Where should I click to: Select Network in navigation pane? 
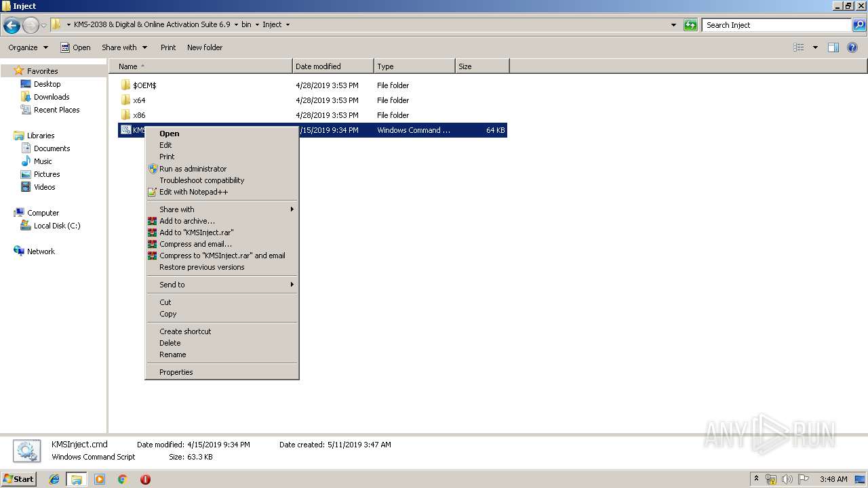(41, 251)
